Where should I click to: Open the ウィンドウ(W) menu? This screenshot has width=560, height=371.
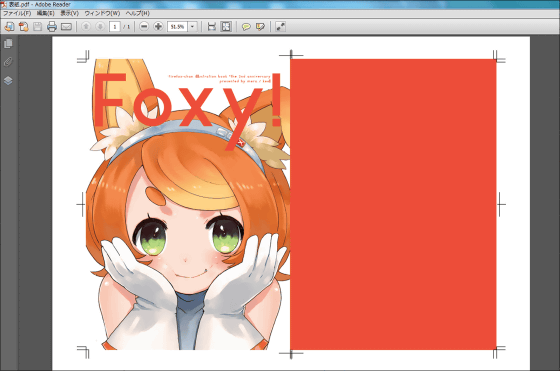point(102,13)
